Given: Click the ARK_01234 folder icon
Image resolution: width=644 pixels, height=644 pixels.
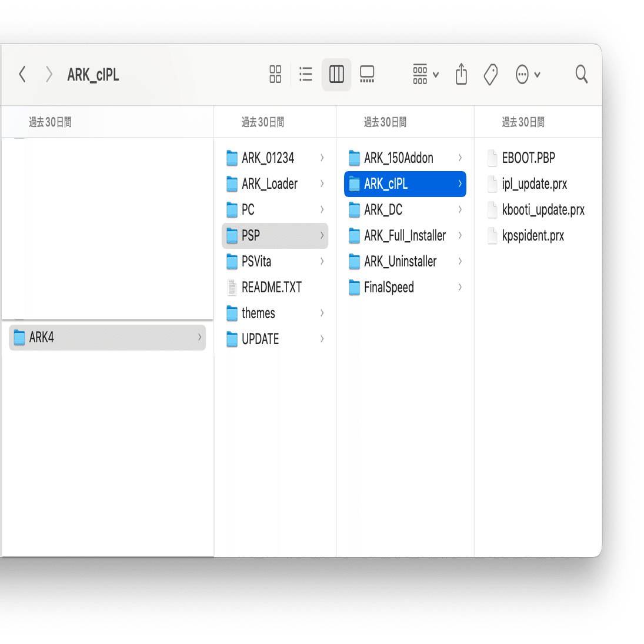Looking at the screenshot, I should 232,158.
